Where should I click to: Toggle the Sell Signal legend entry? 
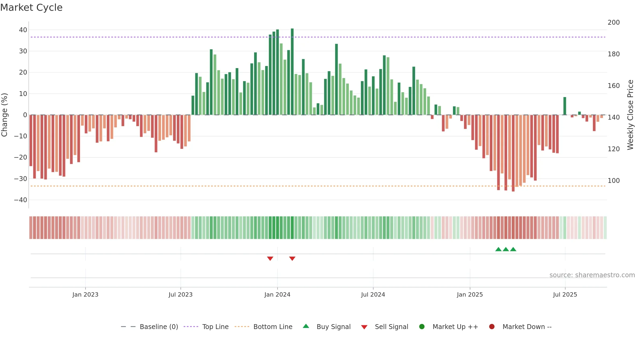click(385, 327)
